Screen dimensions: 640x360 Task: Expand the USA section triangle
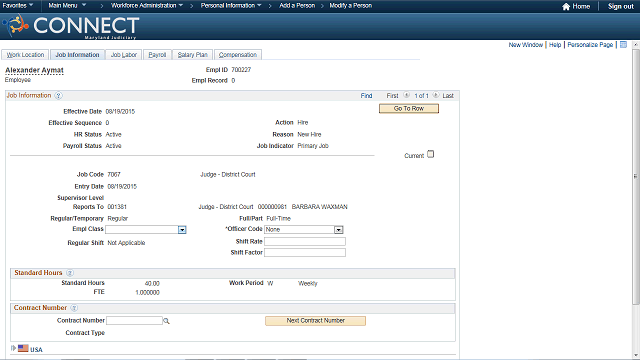click(13, 348)
